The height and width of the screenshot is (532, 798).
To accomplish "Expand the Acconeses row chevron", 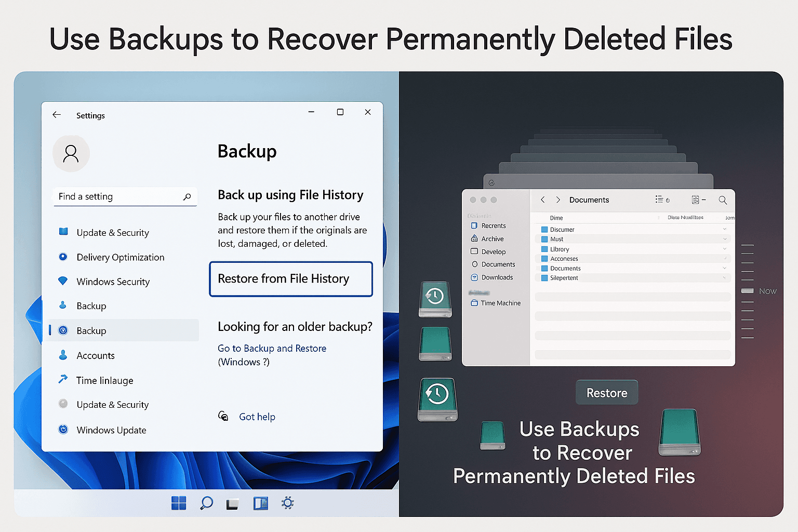I will click(725, 258).
